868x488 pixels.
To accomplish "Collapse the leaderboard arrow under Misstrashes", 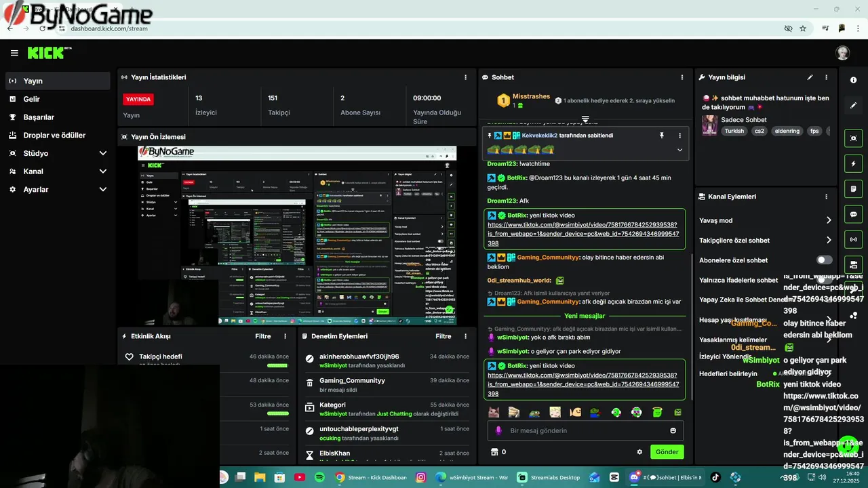I will 585,119.
